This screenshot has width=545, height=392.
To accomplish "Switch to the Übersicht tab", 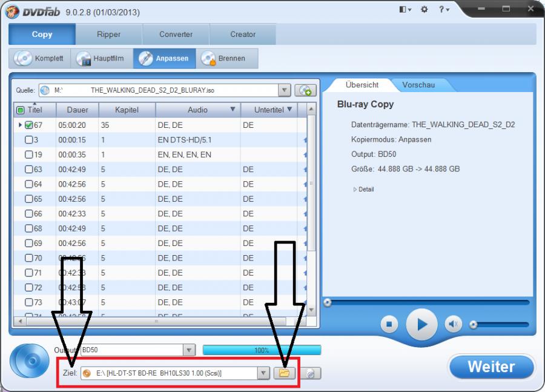I will [362, 85].
